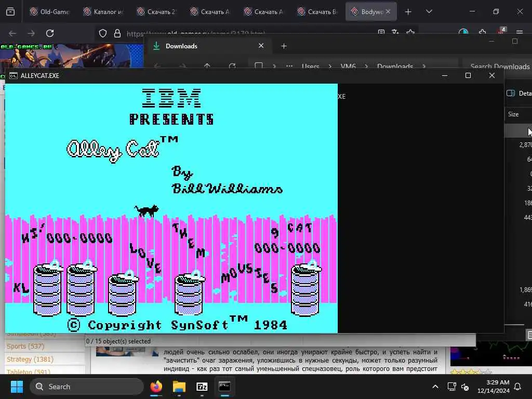Expand the Firefox list all tabs chevron

click(x=429, y=11)
